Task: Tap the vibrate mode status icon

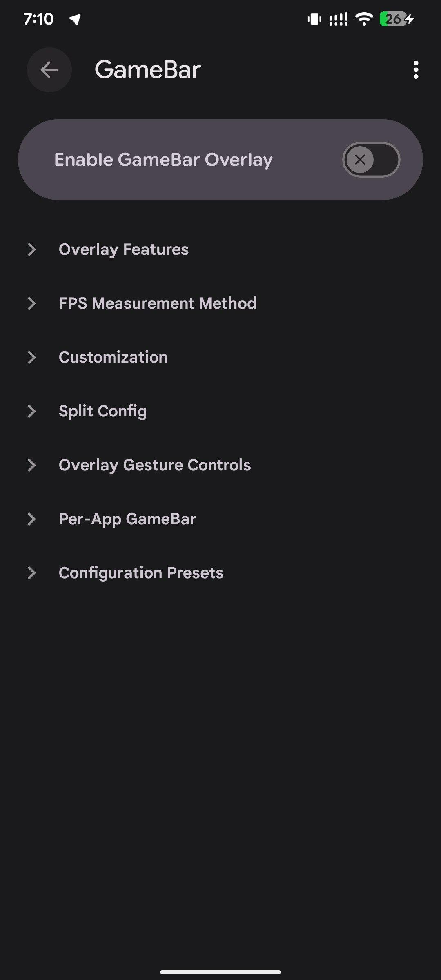Action: point(314,19)
